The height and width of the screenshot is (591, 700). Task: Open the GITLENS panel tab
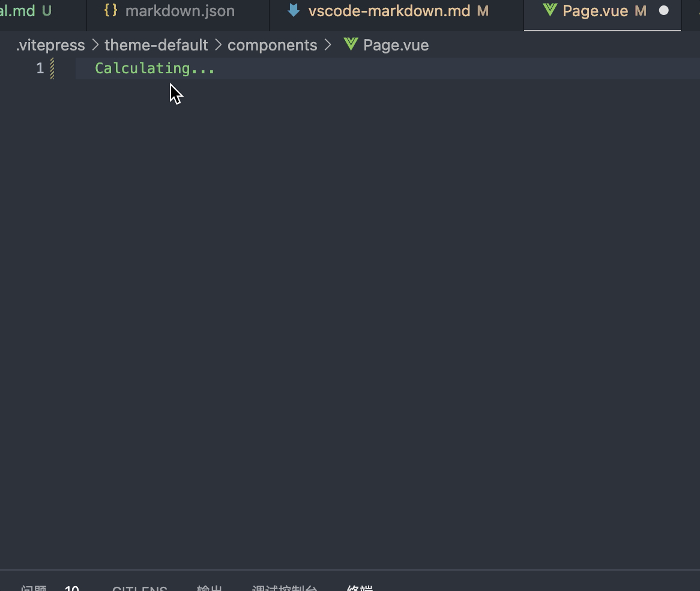(139, 587)
